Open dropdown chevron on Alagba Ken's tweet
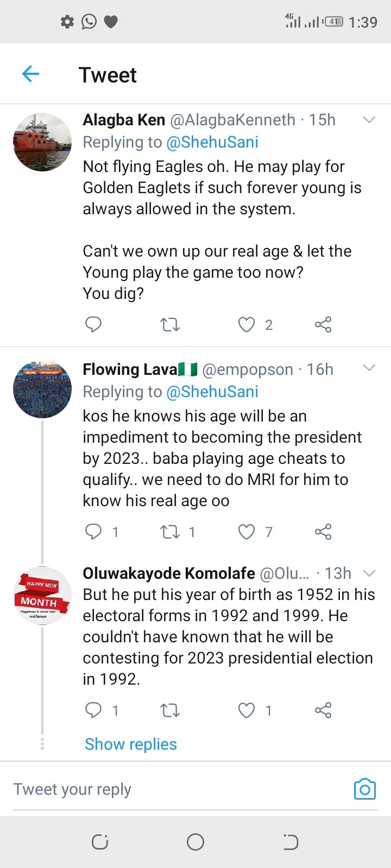Image resolution: width=391 pixels, height=868 pixels. [369, 120]
